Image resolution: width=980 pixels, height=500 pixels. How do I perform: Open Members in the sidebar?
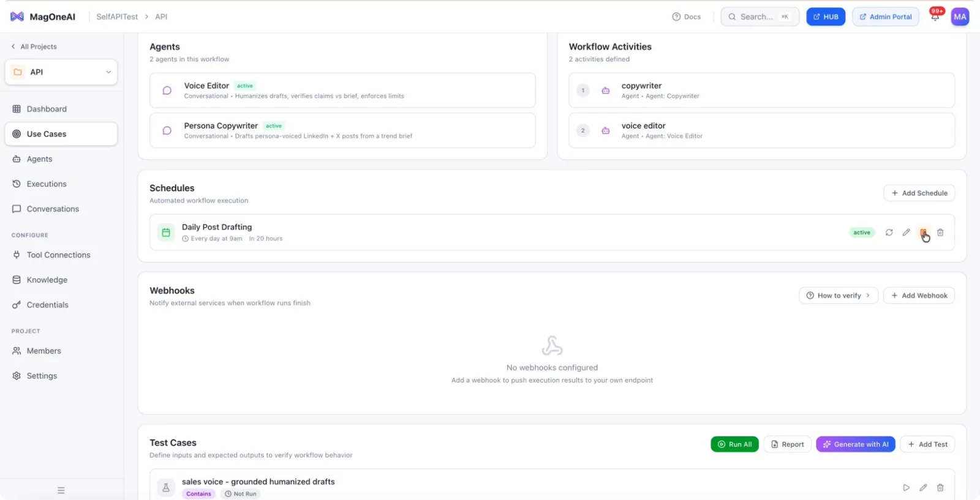[61, 351]
